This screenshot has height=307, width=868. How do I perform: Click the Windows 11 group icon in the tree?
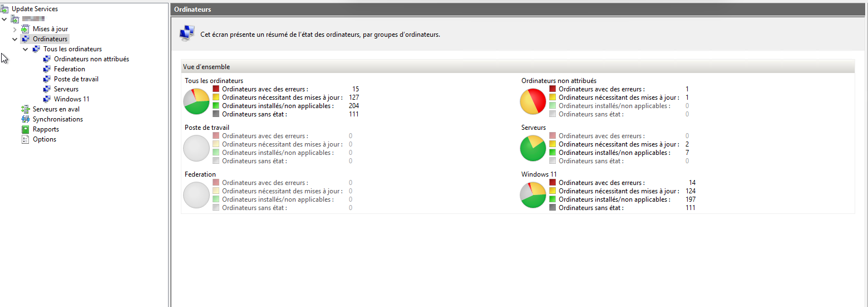pos(47,99)
